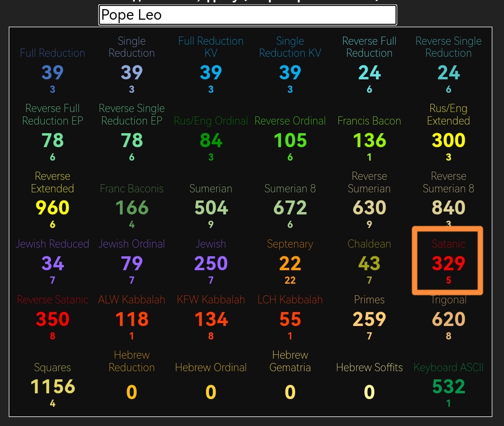This screenshot has width=504, height=426.
Task: Click the Rus/Eng Extended value 300
Action: pos(448,140)
